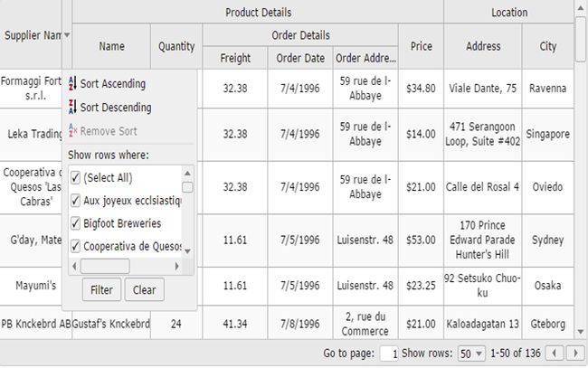Select the $53.00 price cell
The image size is (588, 368).
tap(422, 240)
